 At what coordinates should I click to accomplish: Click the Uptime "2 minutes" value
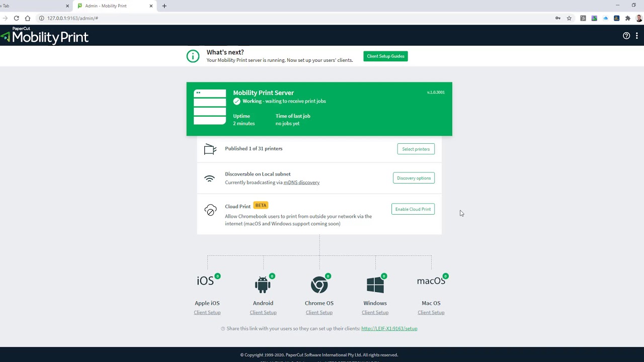point(244,124)
